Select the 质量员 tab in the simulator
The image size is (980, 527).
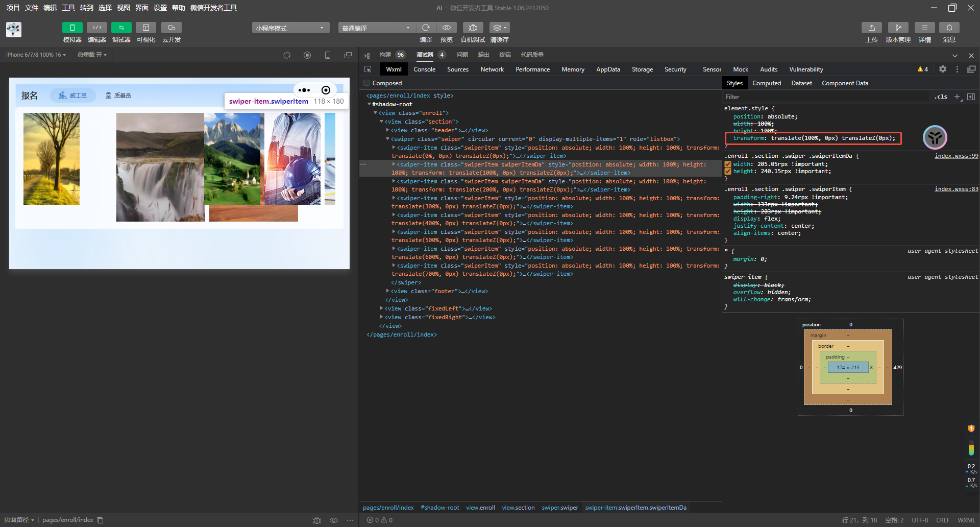pyautogui.click(x=118, y=95)
